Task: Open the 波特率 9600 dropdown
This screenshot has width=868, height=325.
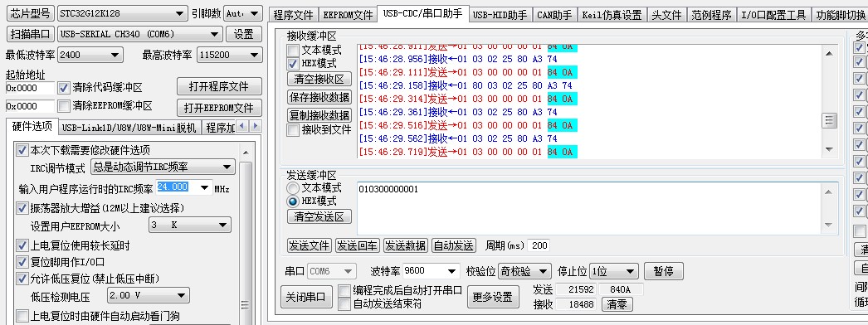Action: coord(432,271)
